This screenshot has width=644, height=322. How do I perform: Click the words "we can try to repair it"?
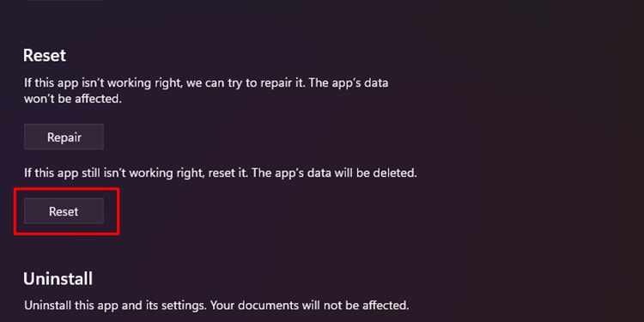click(x=246, y=83)
